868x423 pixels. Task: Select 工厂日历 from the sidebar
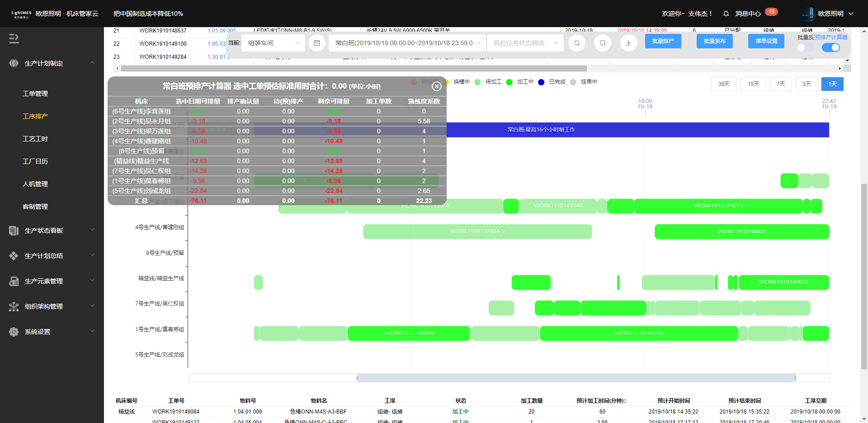click(x=35, y=161)
